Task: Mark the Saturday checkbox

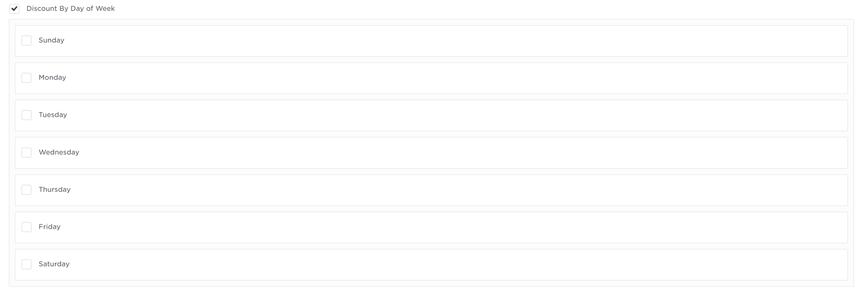Action: 27,264
